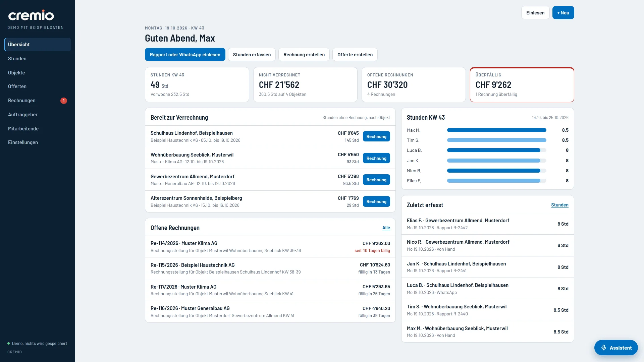This screenshot has height=362, width=644.
Task: Open Auftraggeber in the sidebar
Action: click(x=38, y=115)
